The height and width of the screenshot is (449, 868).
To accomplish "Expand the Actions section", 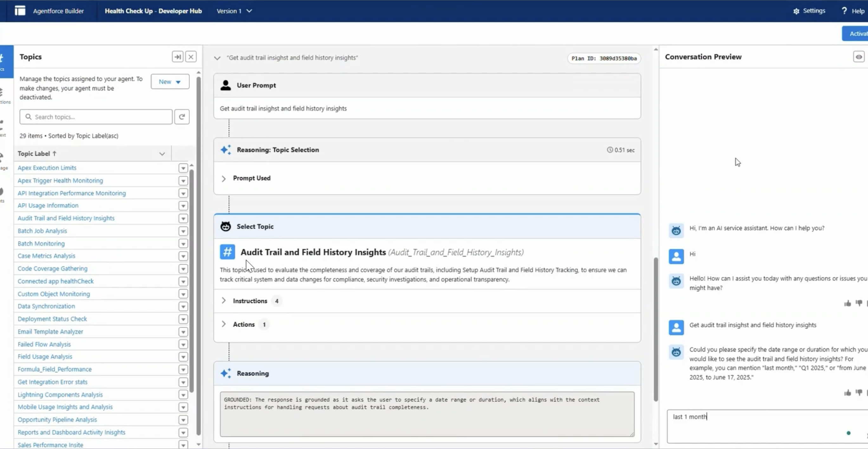I will (224, 324).
